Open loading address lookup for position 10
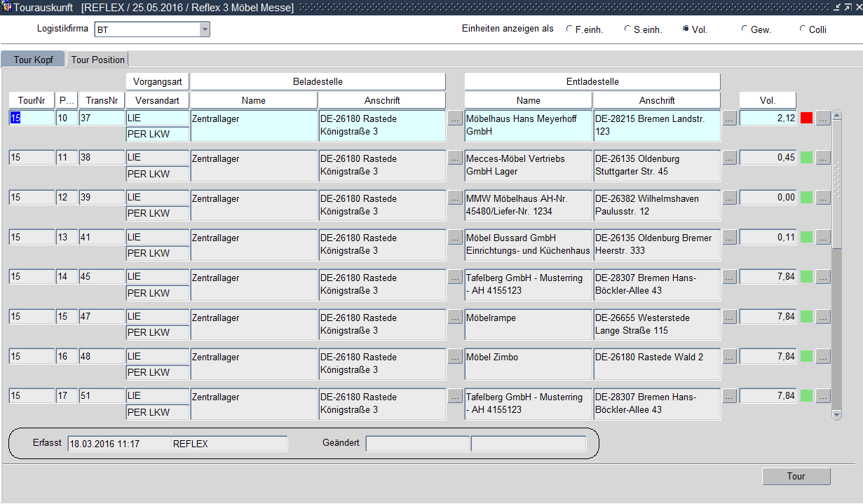 455,118
